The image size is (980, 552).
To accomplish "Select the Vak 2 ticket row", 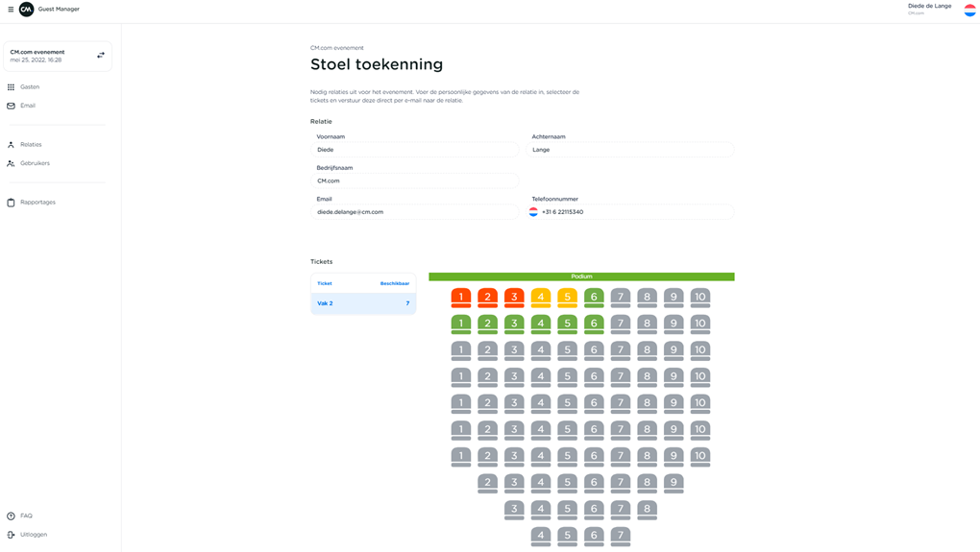I will point(363,303).
